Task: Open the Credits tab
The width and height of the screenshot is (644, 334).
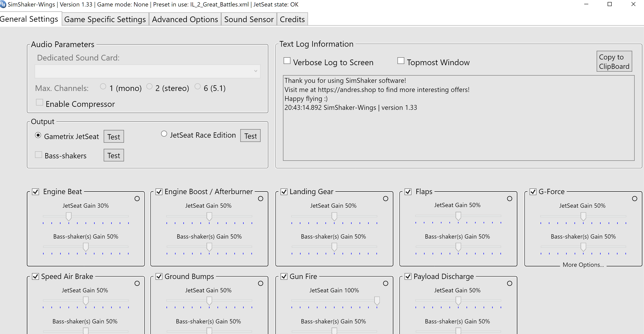Action: pyautogui.click(x=292, y=19)
